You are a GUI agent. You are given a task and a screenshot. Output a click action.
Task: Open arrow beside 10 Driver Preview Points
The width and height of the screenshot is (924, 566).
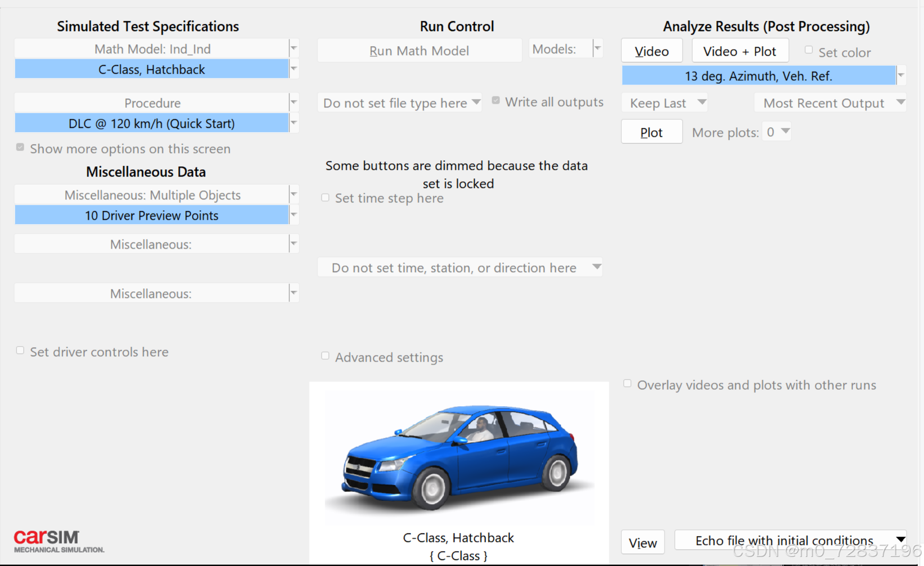pyautogui.click(x=294, y=215)
